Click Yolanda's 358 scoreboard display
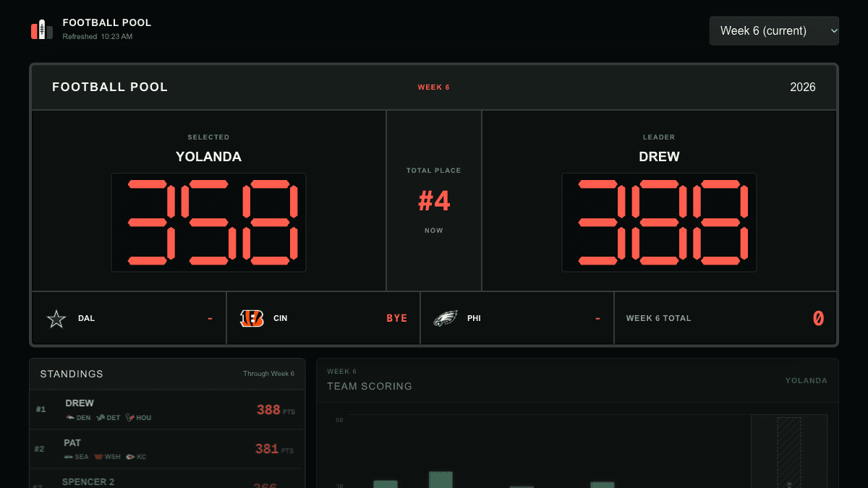Screen dimensions: 868x488 pos(208,223)
